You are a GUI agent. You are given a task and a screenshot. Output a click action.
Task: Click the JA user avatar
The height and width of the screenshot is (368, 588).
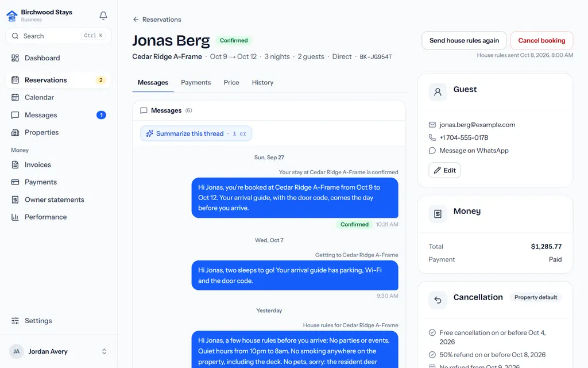[x=17, y=351]
